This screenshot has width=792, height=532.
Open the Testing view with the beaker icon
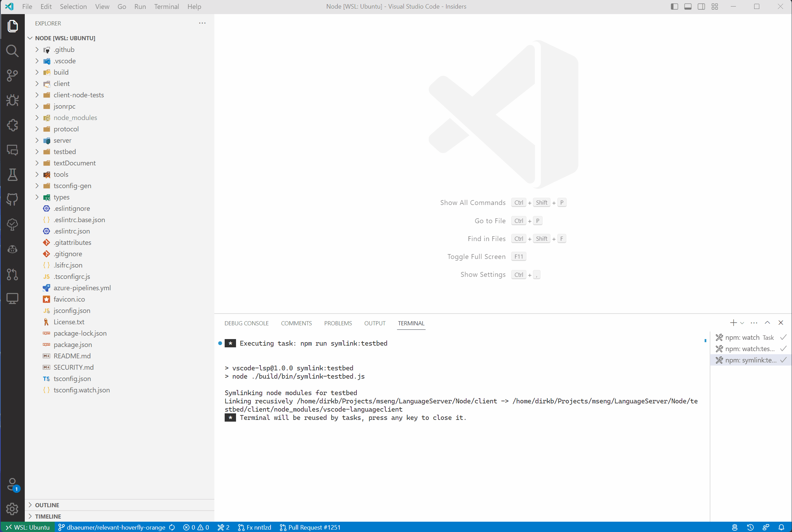pyautogui.click(x=12, y=175)
